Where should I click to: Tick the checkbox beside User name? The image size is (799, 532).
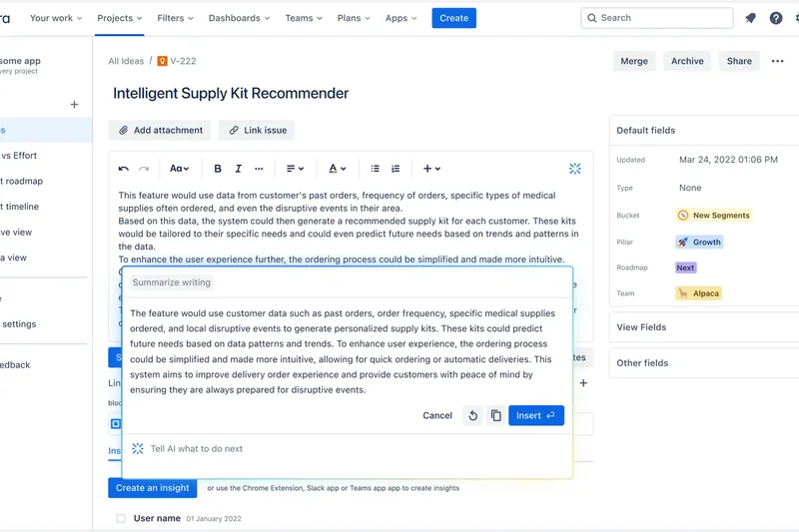(121, 518)
